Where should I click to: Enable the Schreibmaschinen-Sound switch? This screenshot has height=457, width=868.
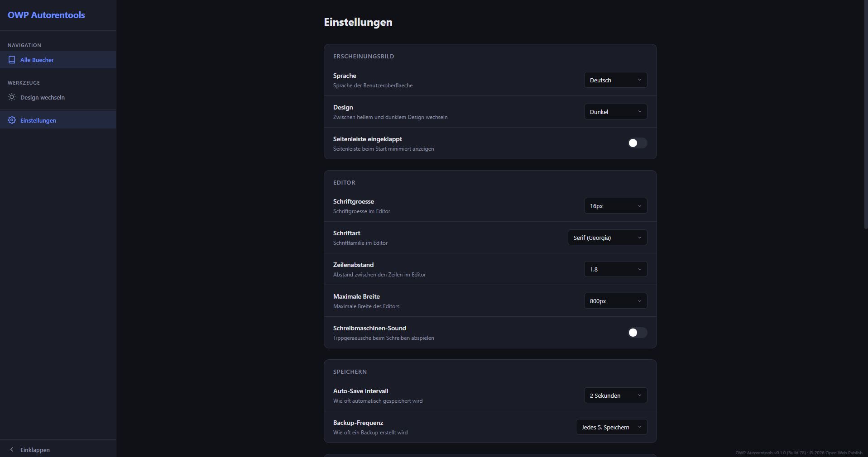637,333
